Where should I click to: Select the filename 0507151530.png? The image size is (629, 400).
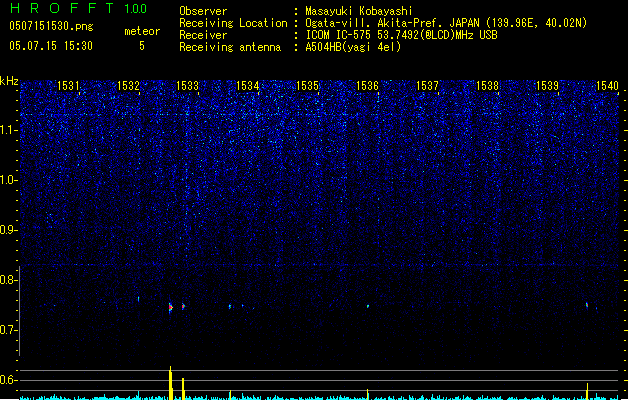tap(51, 26)
